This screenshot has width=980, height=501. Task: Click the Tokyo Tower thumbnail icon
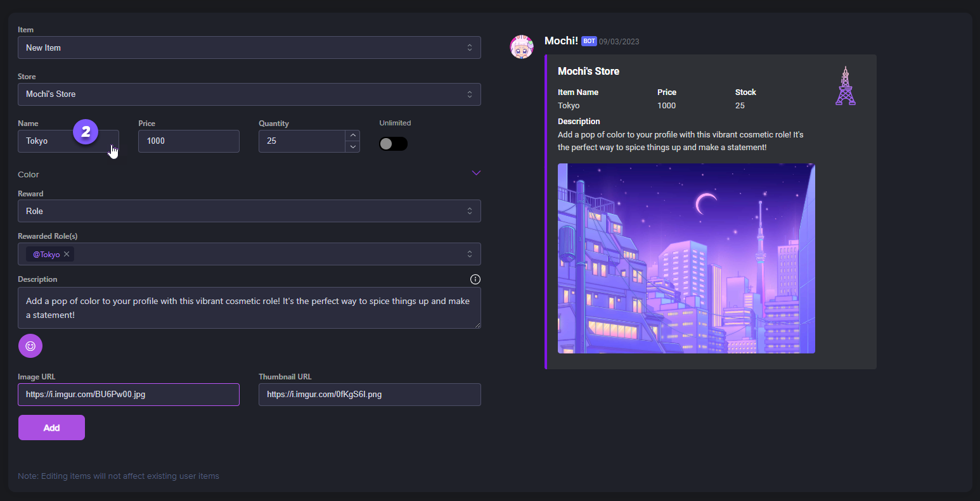[x=845, y=86]
